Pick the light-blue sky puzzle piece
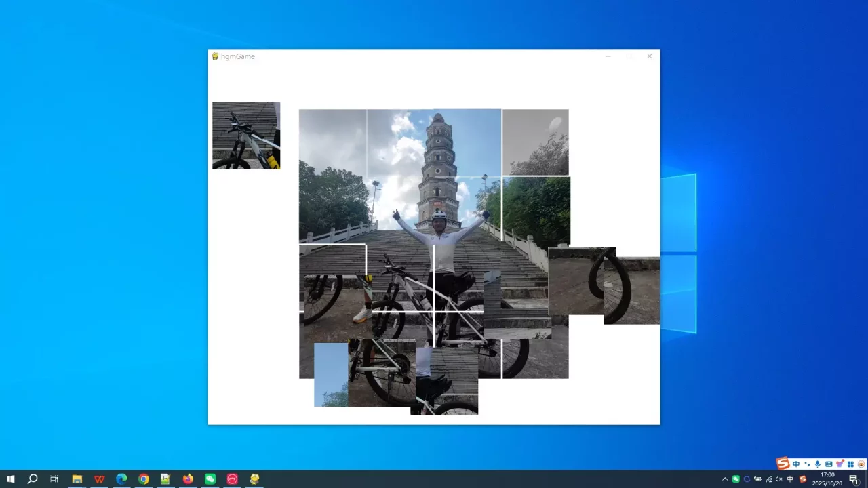 [330, 374]
